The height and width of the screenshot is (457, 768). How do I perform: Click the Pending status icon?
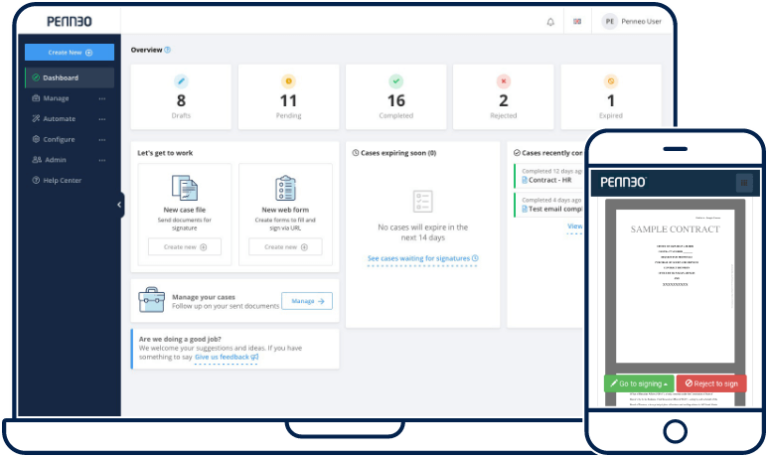click(x=289, y=80)
